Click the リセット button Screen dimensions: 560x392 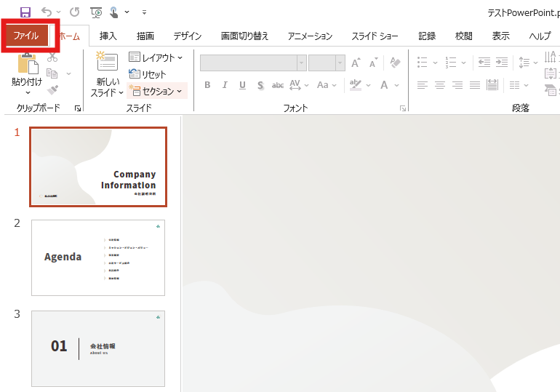coord(147,74)
